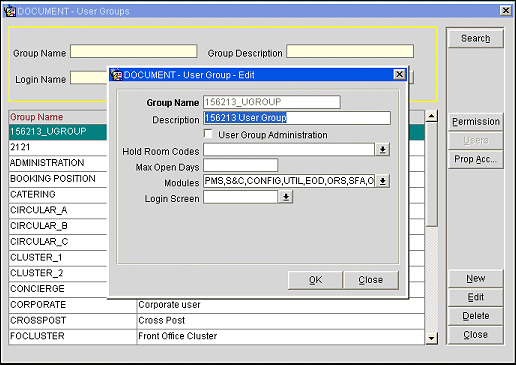
Task: Click the bottom Close button in User Groups sidebar
Action: point(475,335)
